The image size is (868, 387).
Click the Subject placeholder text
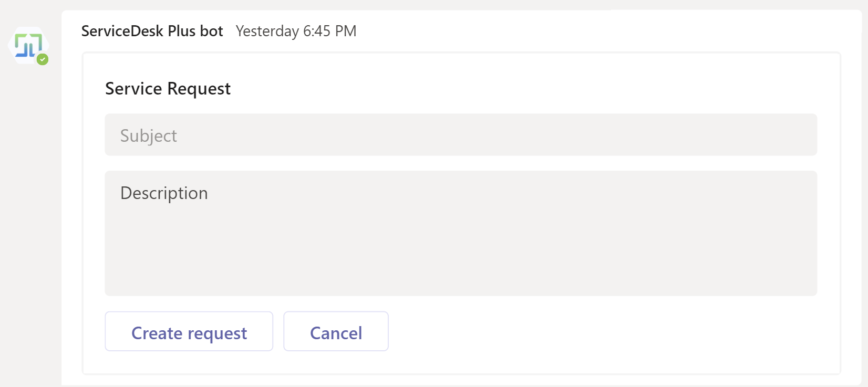149,136
